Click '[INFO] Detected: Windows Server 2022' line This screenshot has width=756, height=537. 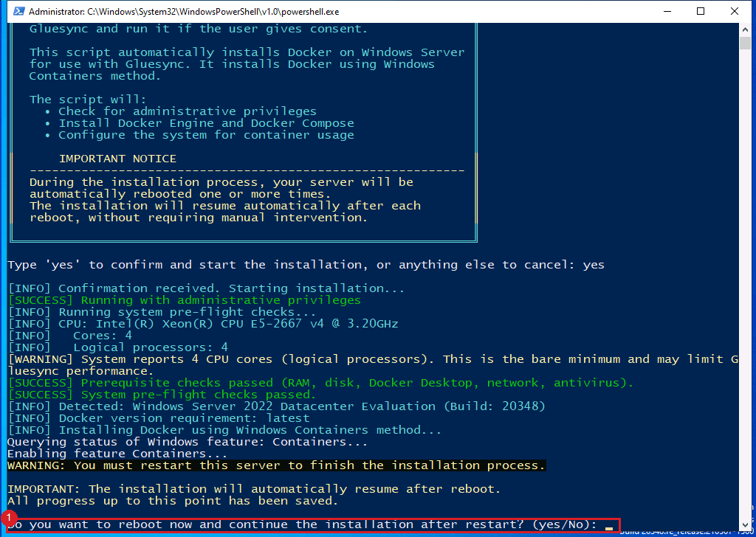(x=277, y=406)
